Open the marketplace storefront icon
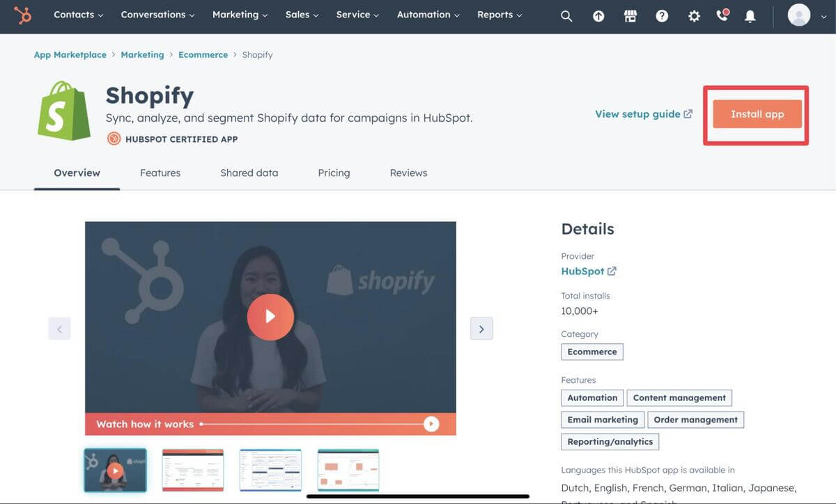 coord(630,16)
